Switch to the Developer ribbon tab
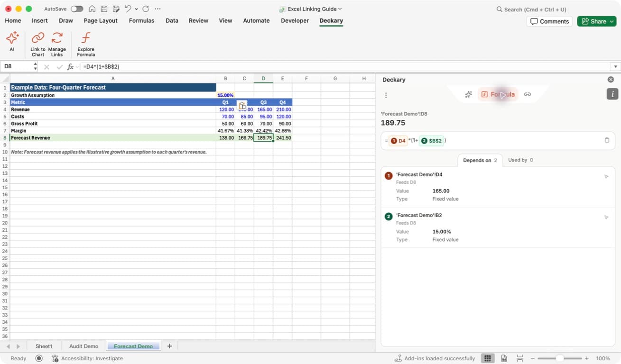621x364 pixels. (295, 21)
